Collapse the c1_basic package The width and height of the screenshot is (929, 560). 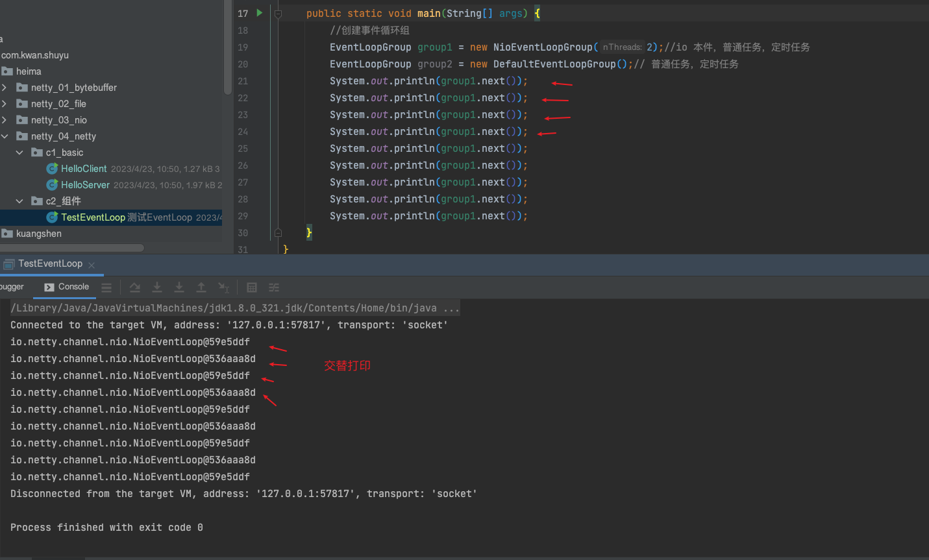[x=19, y=152]
